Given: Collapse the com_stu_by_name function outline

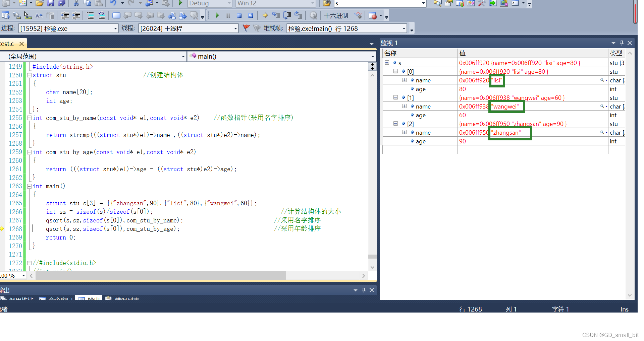Looking at the screenshot, I should (29, 118).
